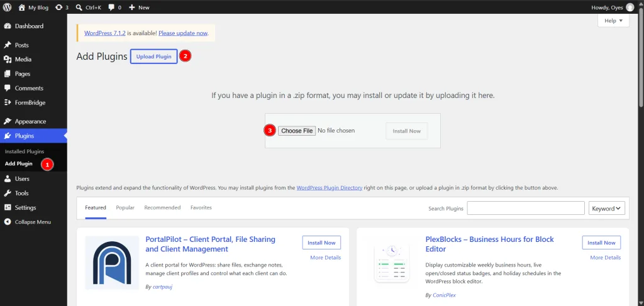Click the Oyes user avatar
Image resolution: width=644 pixels, height=306 pixels.
pyautogui.click(x=630, y=8)
